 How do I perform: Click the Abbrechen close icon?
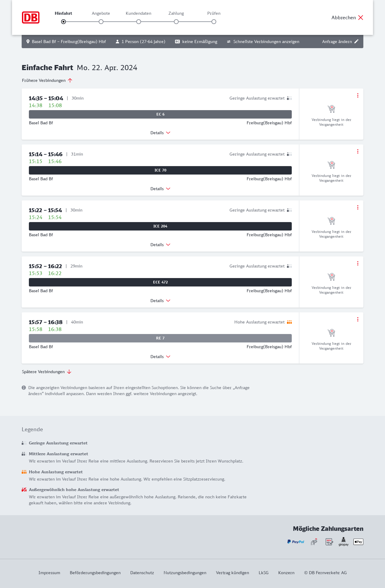(361, 17)
